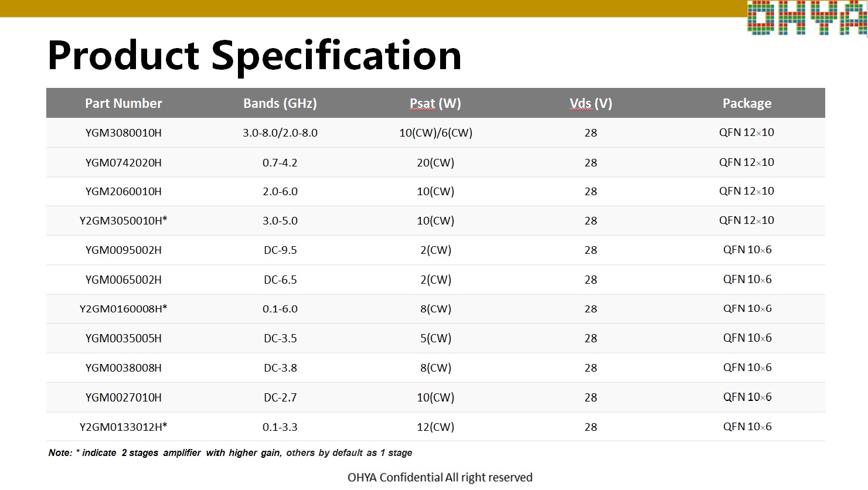
Task: Select the Bands (GHz) column header
Action: [280, 104]
